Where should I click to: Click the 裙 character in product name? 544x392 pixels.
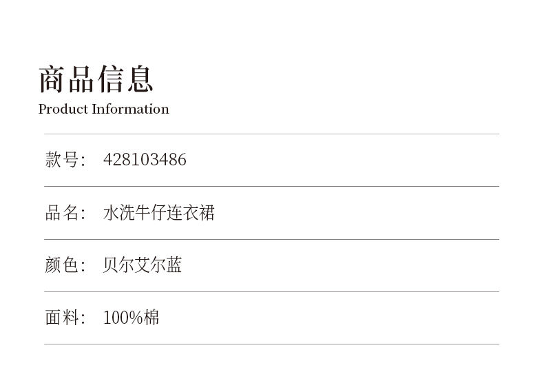point(207,212)
